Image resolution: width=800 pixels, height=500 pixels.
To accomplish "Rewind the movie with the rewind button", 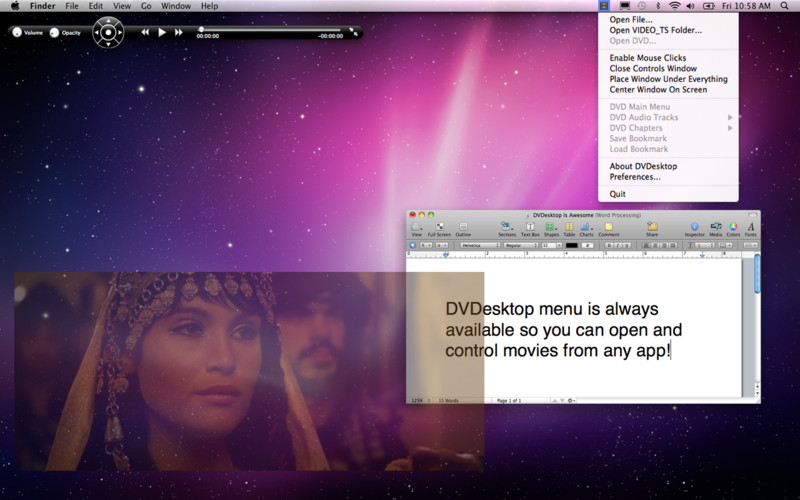I will 145,32.
